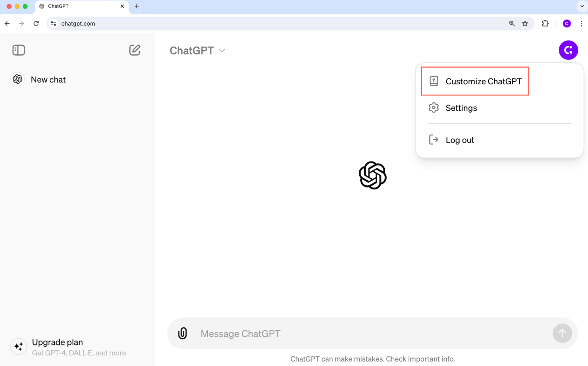This screenshot has width=588, height=366.
Task: Click 'ChatGPT can make mistakes' disclaimer text
Action: (x=373, y=359)
